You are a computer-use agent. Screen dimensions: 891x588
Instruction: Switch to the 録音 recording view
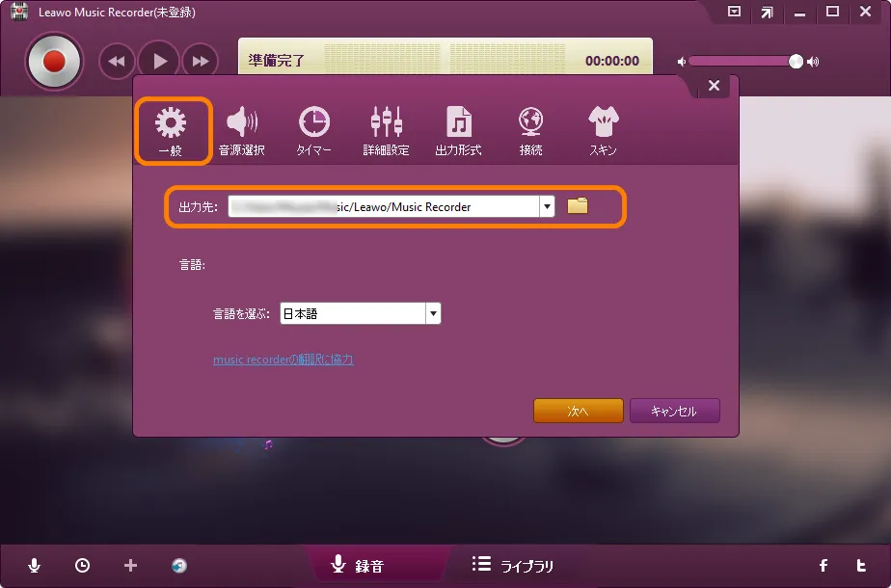[358, 565]
